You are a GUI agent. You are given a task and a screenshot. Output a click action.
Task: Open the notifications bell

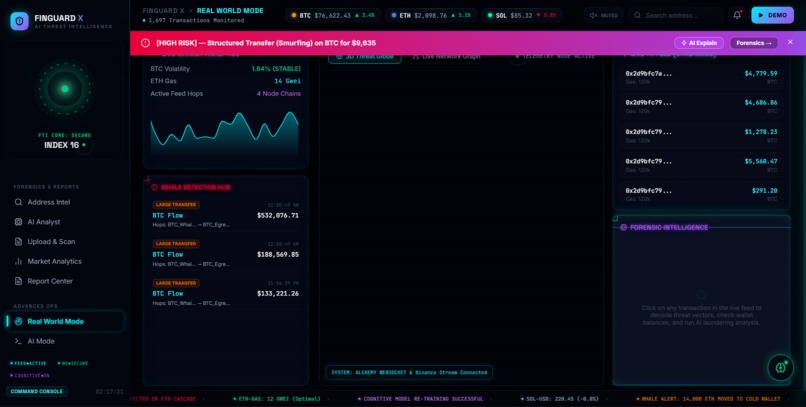tap(737, 15)
